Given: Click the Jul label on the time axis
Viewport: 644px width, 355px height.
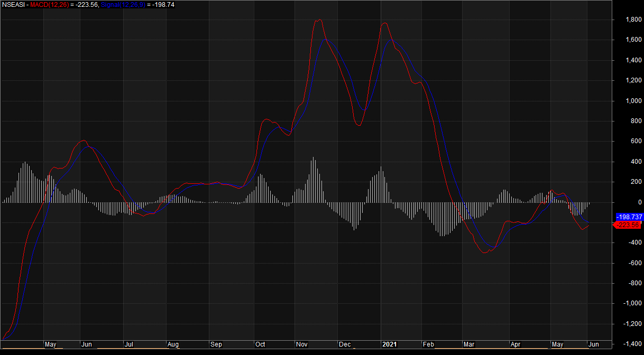Looking at the screenshot, I should tap(129, 344).
